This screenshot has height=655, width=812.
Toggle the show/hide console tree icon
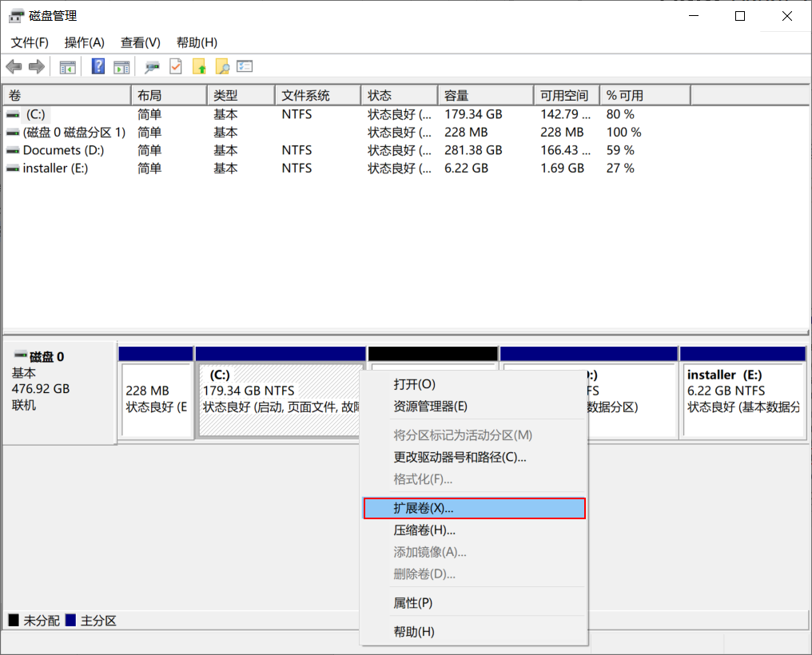tap(66, 66)
